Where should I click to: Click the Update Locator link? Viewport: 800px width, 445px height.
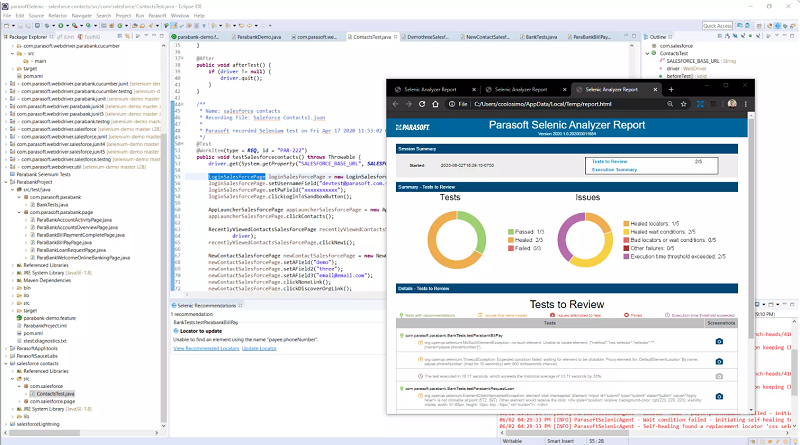pyautogui.click(x=259, y=349)
